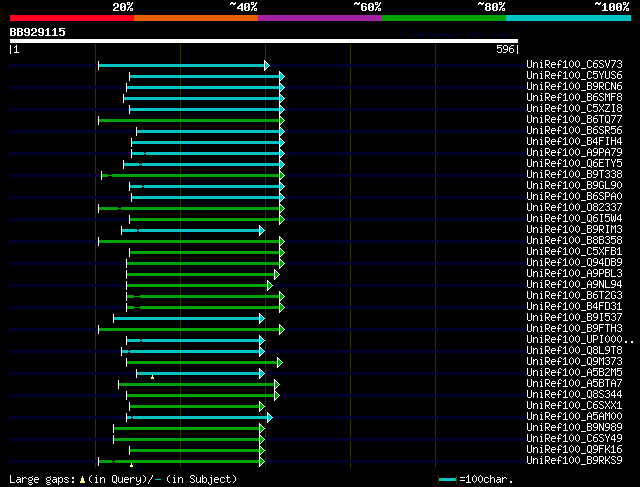Click the green alignment bar beside UniRef100_B6TQ77
The height and width of the screenshot is (487, 640).
click(x=189, y=120)
